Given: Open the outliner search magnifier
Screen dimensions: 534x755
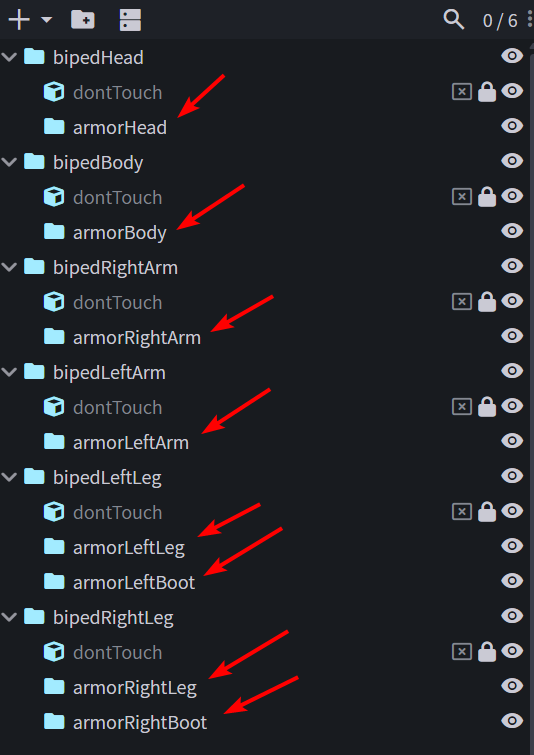Looking at the screenshot, I should pos(454,20).
